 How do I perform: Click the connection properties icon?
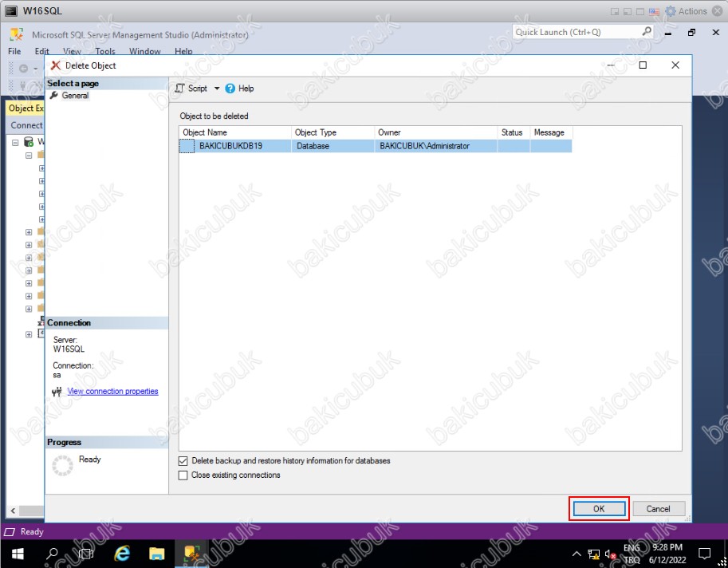tap(57, 392)
